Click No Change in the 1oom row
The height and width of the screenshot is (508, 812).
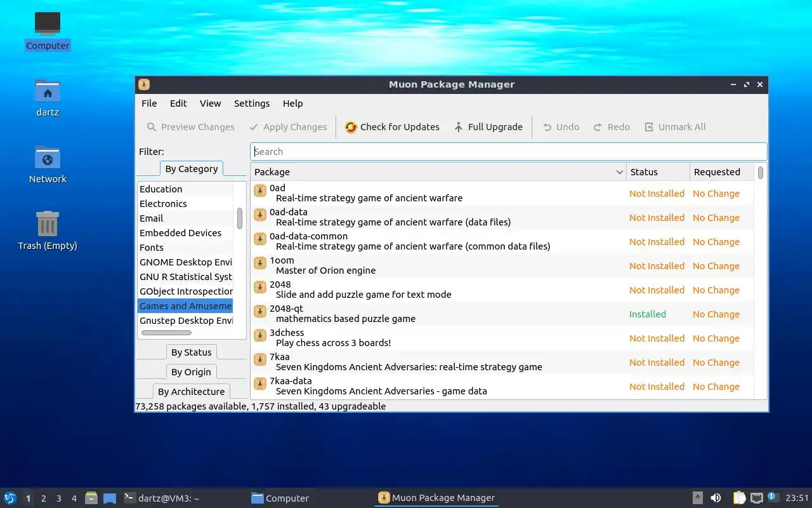(716, 266)
